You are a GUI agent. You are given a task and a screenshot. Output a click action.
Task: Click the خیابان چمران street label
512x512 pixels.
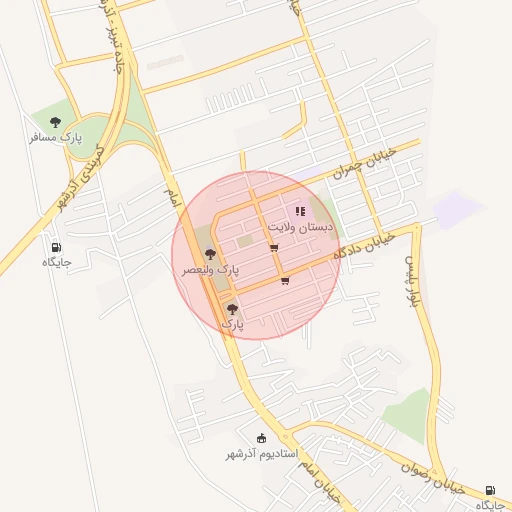coord(365,163)
